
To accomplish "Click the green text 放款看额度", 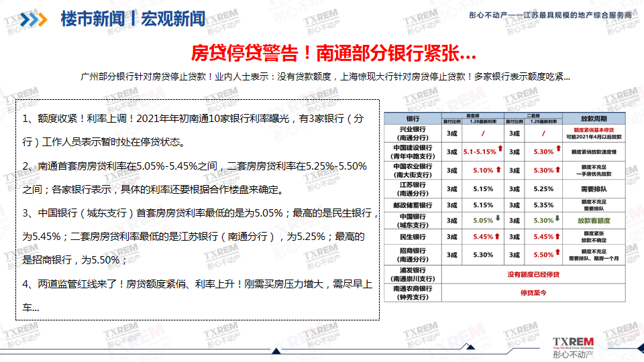I will pos(594,221).
